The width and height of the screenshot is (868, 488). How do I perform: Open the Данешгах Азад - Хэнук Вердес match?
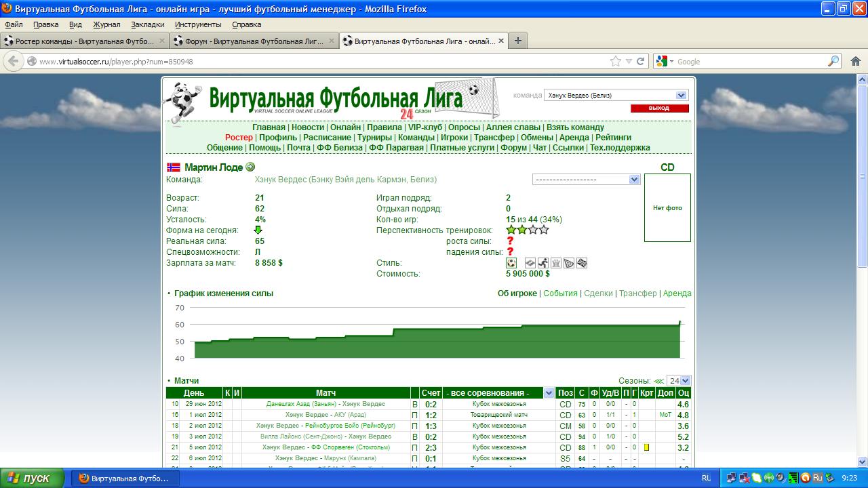(325, 404)
